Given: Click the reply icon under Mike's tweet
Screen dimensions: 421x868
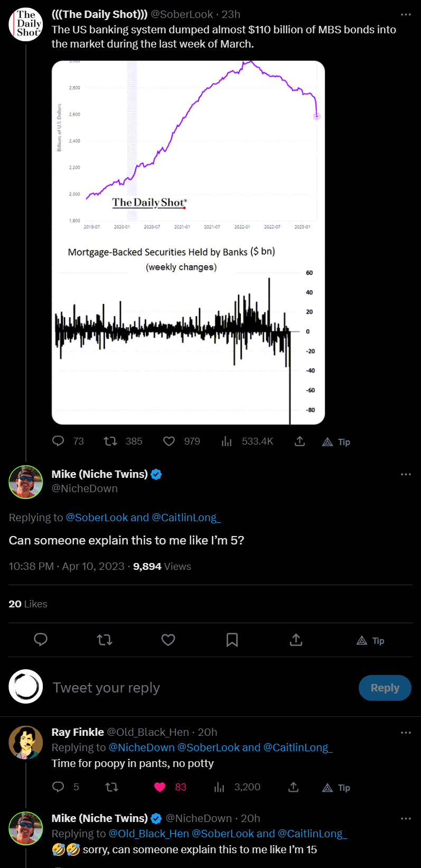Looking at the screenshot, I should coord(41,640).
